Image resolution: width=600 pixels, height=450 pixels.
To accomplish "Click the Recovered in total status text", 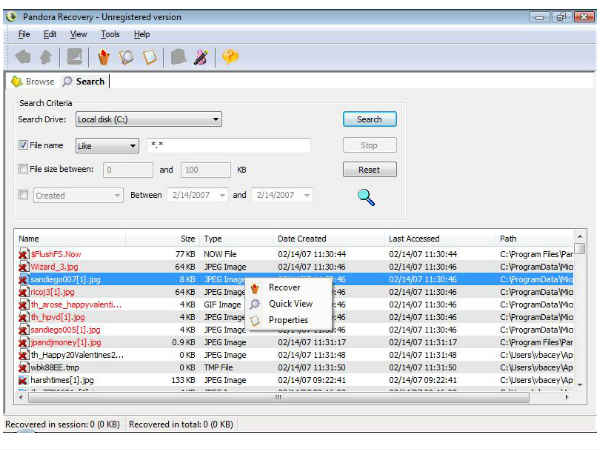I will point(181,424).
